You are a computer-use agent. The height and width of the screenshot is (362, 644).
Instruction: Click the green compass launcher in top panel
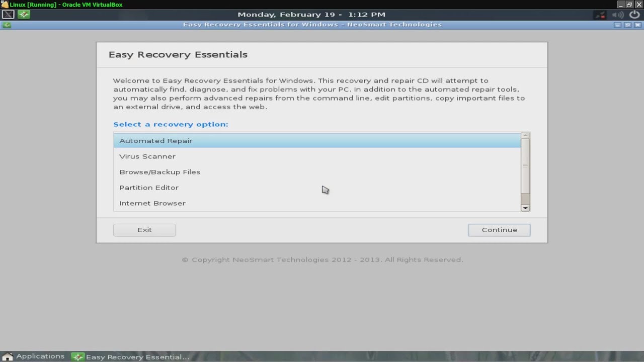pos(24,15)
